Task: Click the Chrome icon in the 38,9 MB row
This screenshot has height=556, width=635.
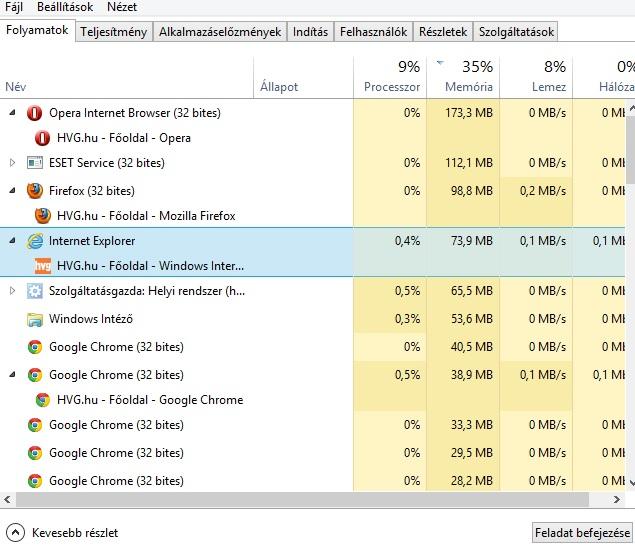Action: [35, 375]
